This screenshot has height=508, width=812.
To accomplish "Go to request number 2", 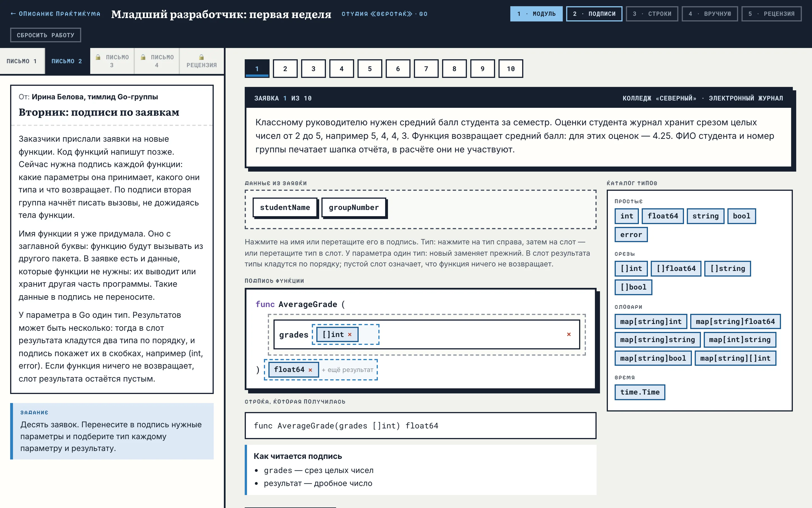I will 285,69.
